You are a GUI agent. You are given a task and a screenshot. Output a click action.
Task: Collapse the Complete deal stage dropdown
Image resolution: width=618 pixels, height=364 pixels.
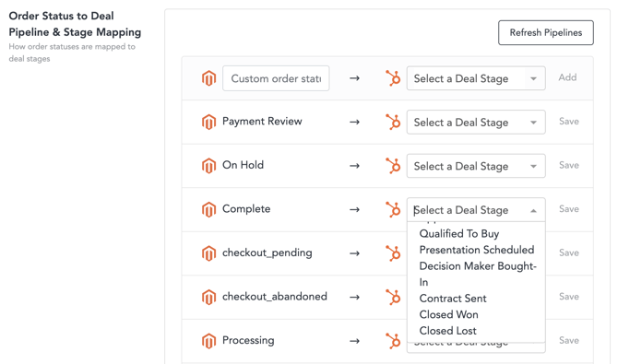tap(476, 209)
